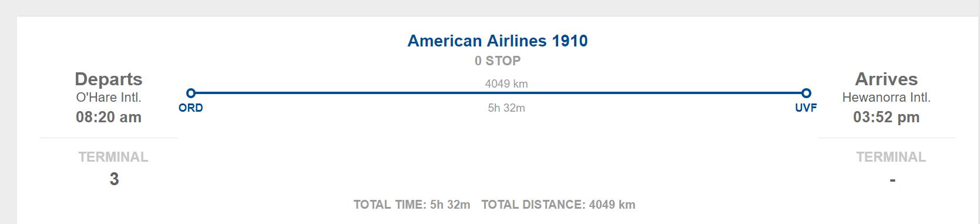980x224 pixels.
Task: Click the Arrives heading
Action: (886, 79)
